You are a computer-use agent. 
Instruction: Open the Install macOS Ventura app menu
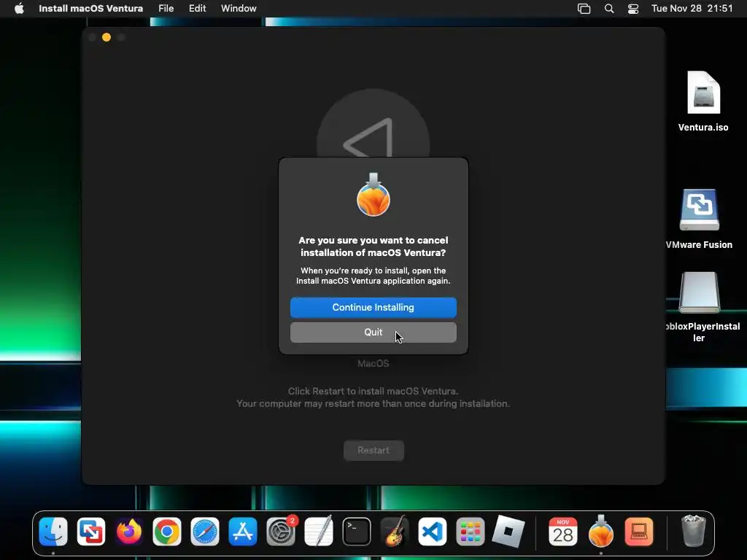click(90, 9)
